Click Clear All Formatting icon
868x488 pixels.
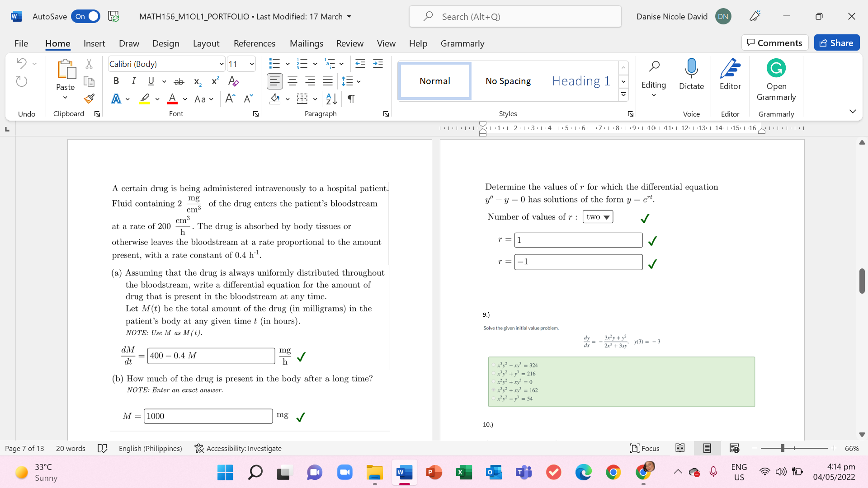(234, 81)
